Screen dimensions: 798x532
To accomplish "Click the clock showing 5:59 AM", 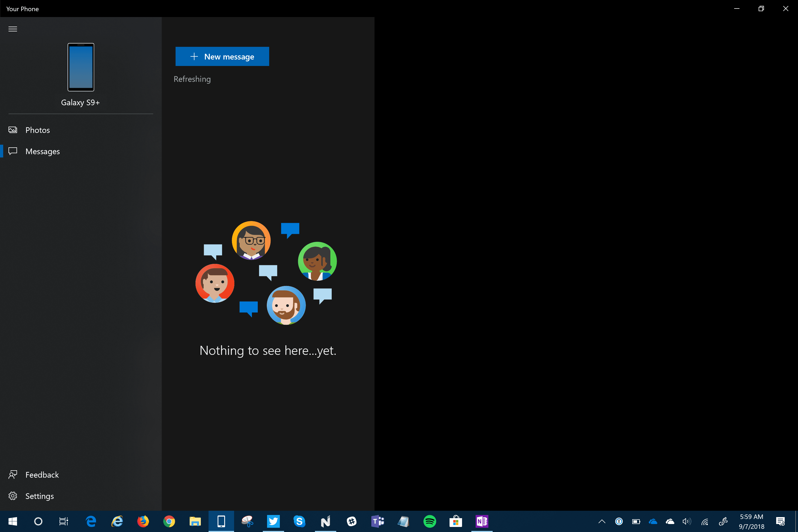I will pyautogui.click(x=751, y=521).
